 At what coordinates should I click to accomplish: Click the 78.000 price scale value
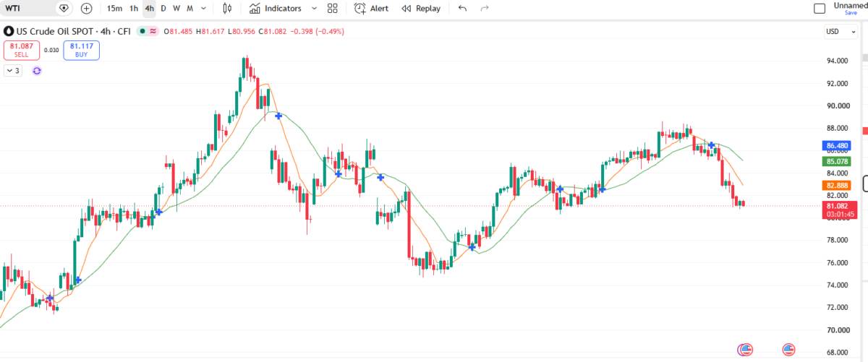[837, 241]
